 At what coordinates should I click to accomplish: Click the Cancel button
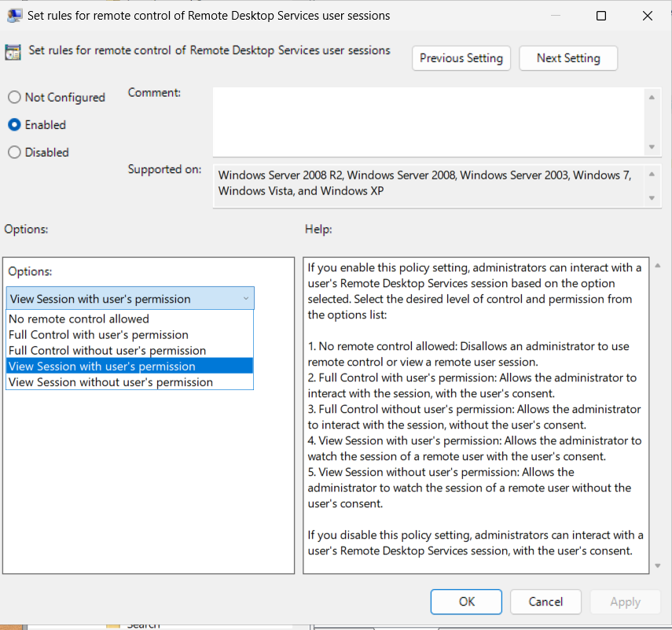tap(545, 602)
